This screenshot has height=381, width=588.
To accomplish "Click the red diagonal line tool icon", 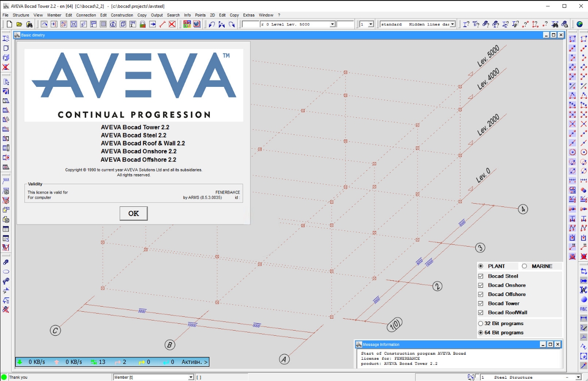I will pyautogui.click(x=162, y=24).
